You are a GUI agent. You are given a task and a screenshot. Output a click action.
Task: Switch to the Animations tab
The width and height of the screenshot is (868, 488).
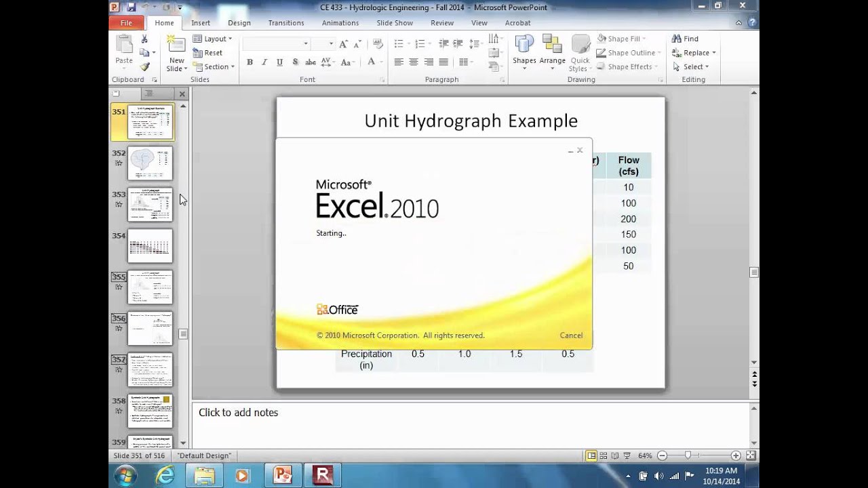[340, 22]
